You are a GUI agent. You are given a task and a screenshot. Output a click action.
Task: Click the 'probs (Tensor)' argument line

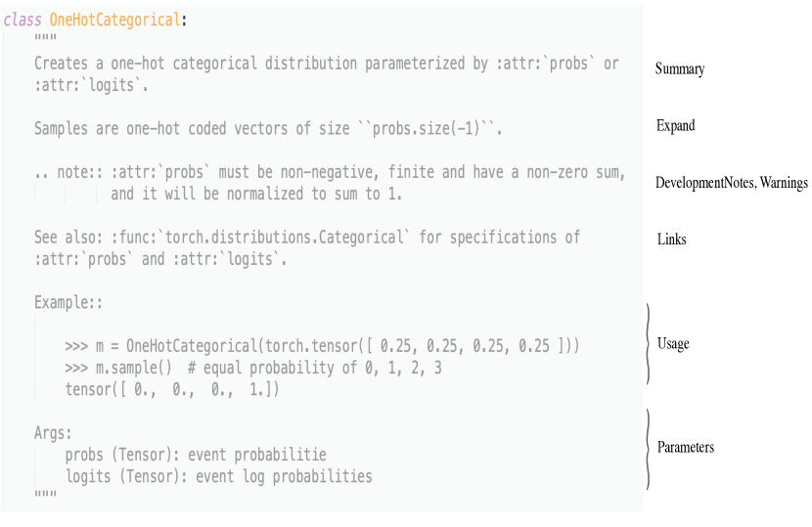(x=196, y=455)
